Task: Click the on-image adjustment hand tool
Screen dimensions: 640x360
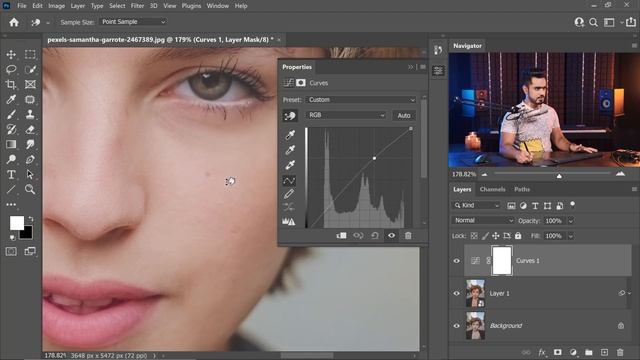Action: (x=290, y=116)
